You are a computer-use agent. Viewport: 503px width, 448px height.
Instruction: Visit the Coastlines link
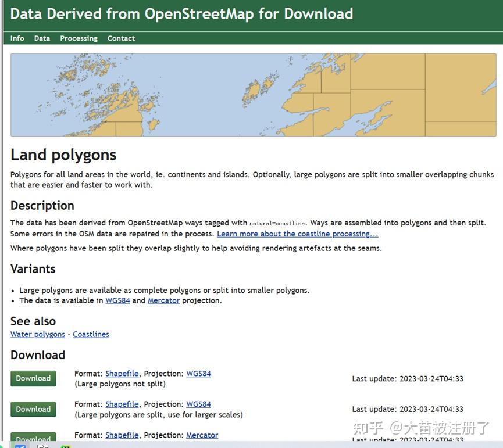(91, 334)
